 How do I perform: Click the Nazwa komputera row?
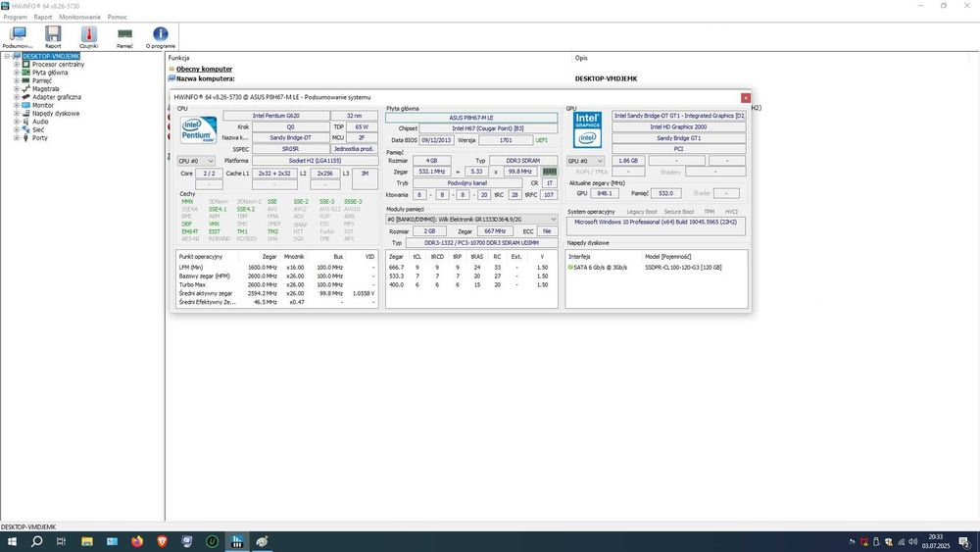point(206,78)
